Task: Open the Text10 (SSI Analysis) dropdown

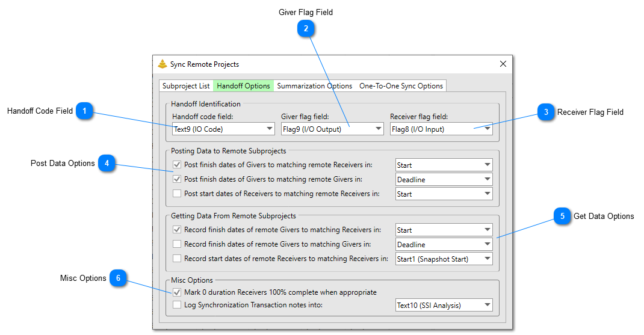Action: point(444,305)
